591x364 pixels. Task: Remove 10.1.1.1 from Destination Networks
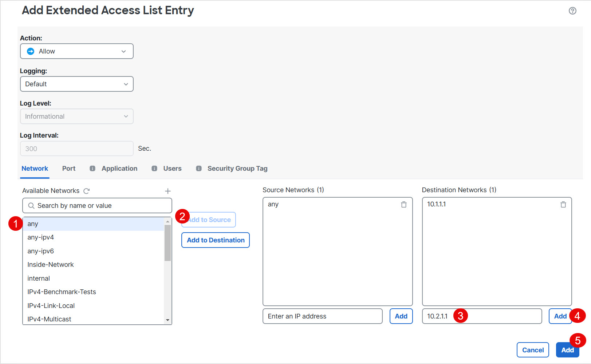[x=563, y=205]
